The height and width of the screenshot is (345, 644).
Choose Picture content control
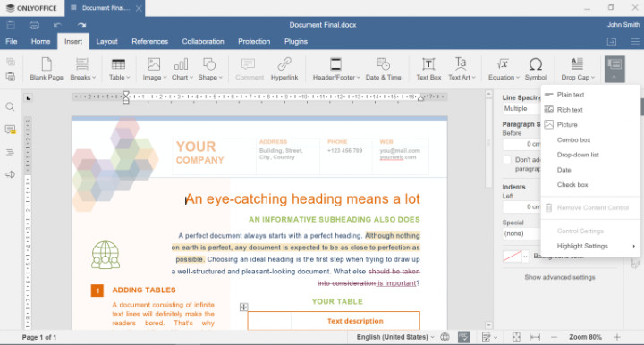[x=590, y=125]
